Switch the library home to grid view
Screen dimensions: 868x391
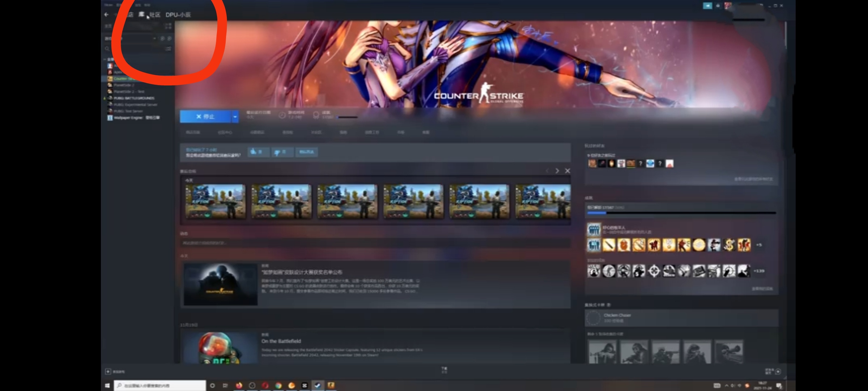[168, 26]
